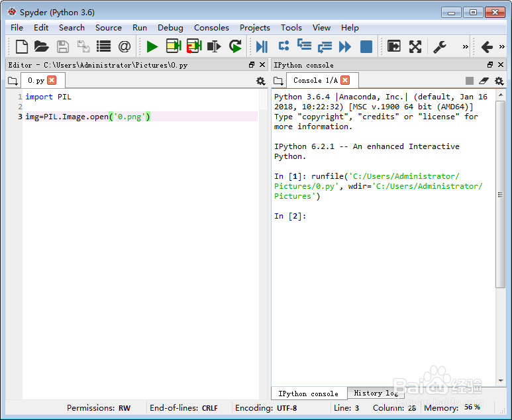Image resolution: width=512 pixels, height=420 pixels.
Task: Create a new file with toolbar icon
Action: pyautogui.click(x=22, y=46)
